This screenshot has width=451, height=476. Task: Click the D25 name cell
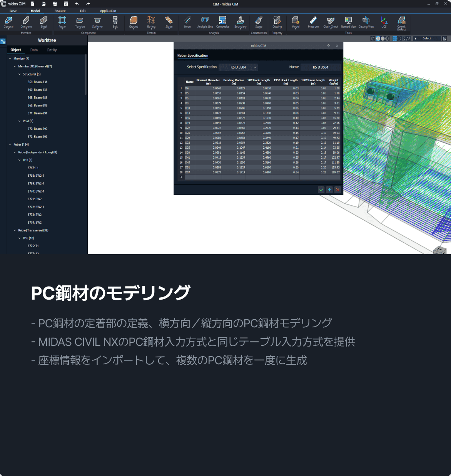[x=190, y=133]
